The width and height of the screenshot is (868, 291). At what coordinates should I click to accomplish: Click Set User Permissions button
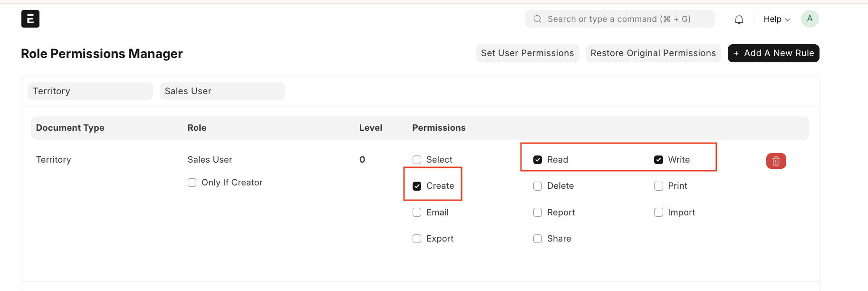(527, 53)
